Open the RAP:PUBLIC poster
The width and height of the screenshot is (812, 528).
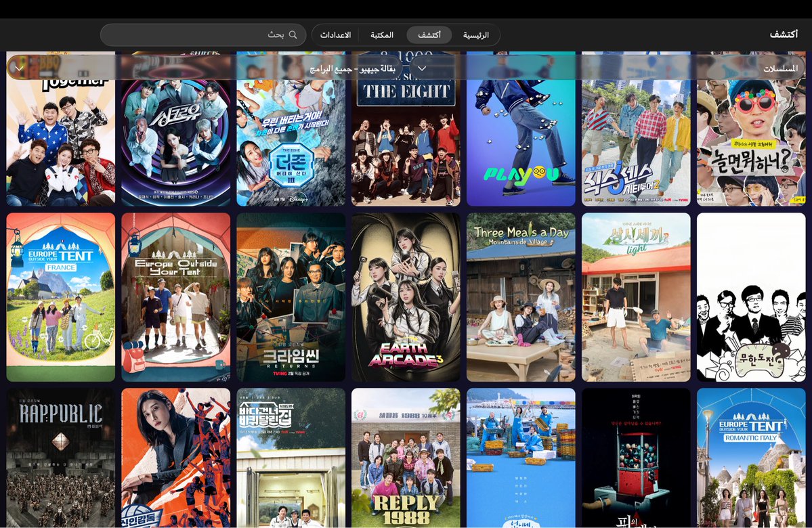(x=60, y=458)
